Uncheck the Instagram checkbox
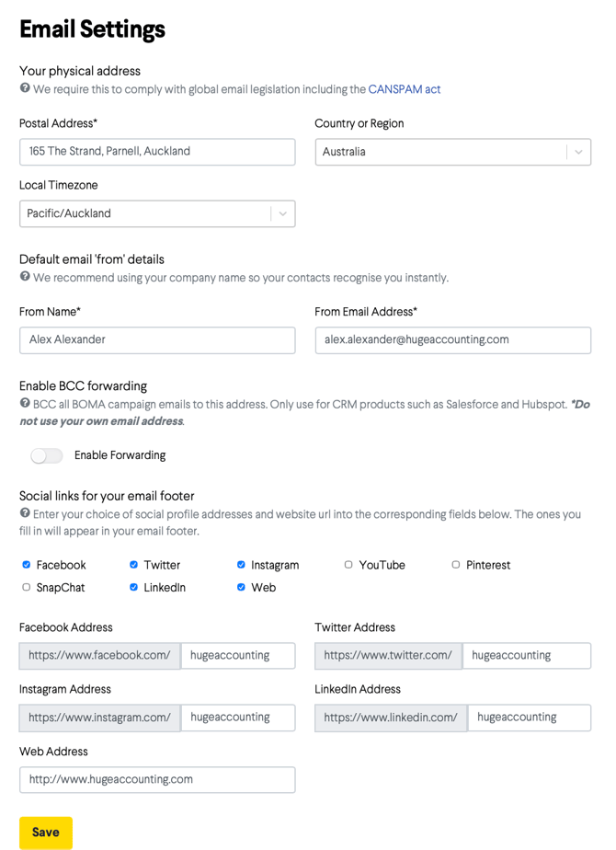Viewport: 616px width, 850px height. pyautogui.click(x=242, y=565)
